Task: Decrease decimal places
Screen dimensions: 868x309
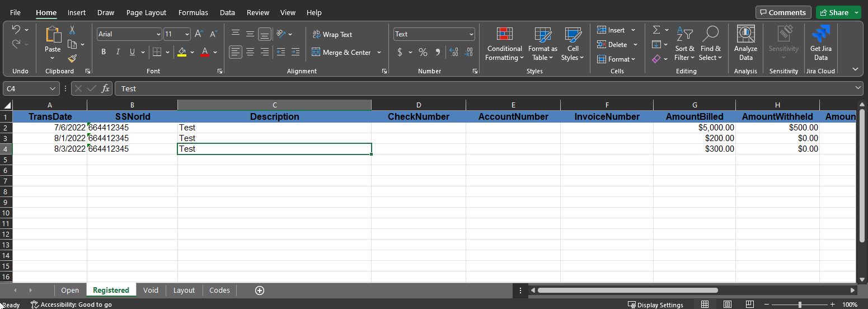Action: tap(469, 52)
